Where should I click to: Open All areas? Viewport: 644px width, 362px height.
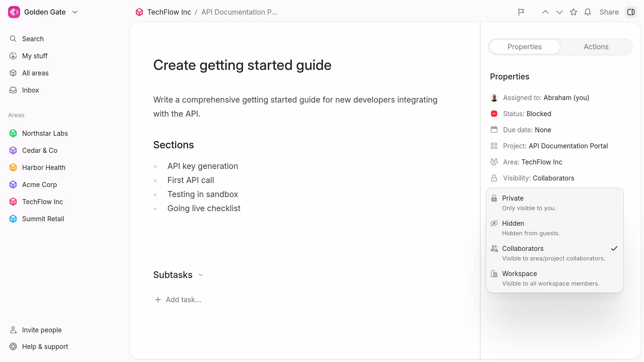coord(29,73)
